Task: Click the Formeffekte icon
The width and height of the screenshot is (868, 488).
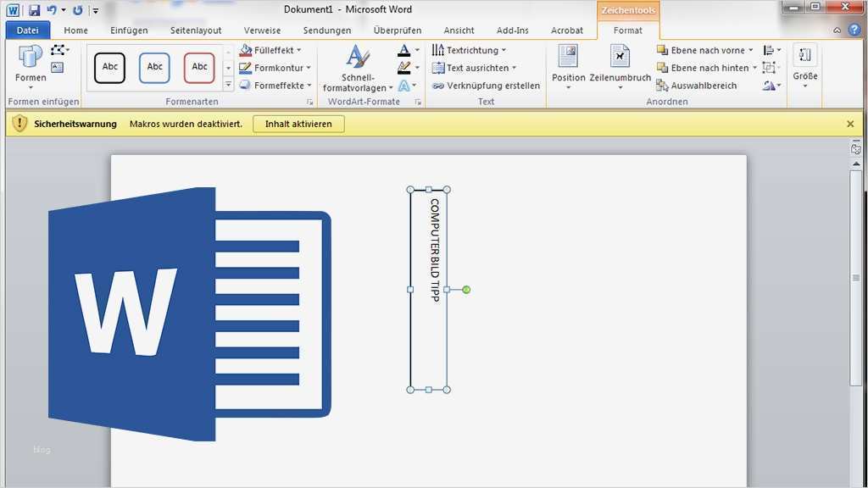Action: click(x=245, y=86)
